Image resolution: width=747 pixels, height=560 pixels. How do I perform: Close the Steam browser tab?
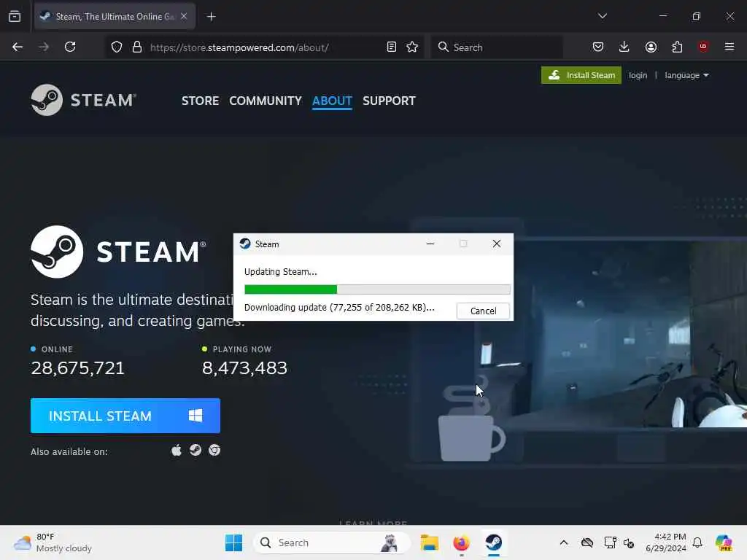pos(184,16)
